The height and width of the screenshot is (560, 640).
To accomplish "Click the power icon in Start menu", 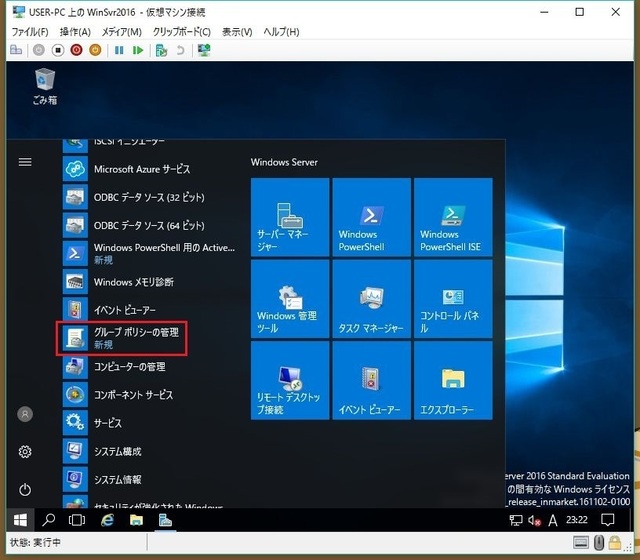I will (25, 490).
